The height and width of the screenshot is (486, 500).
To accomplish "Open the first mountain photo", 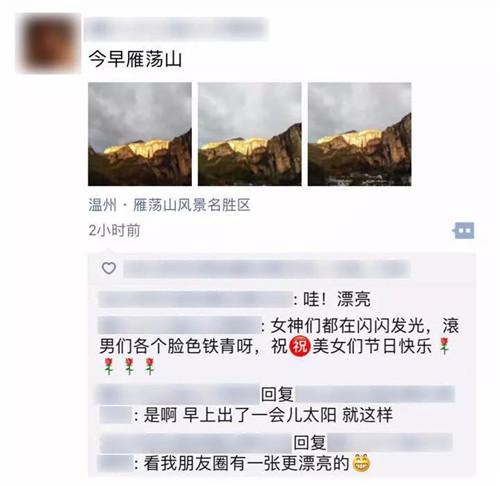I will [x=140, y=134].
